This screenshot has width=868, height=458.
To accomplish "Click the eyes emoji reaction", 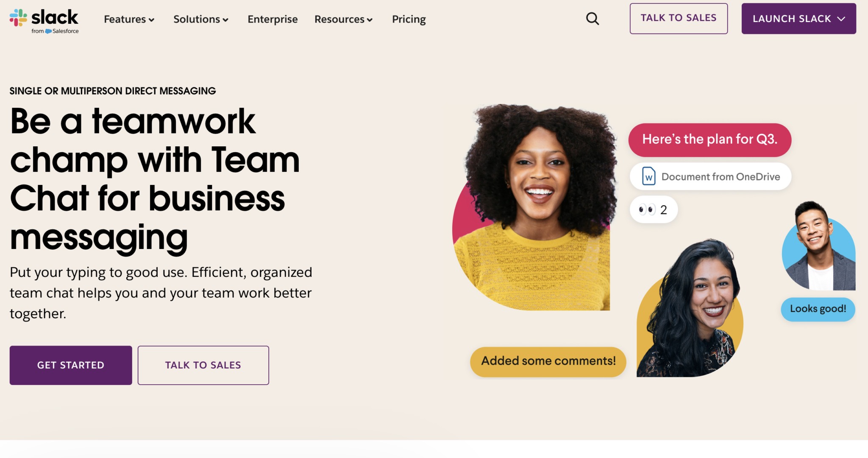I will click(x=646, y=209).
